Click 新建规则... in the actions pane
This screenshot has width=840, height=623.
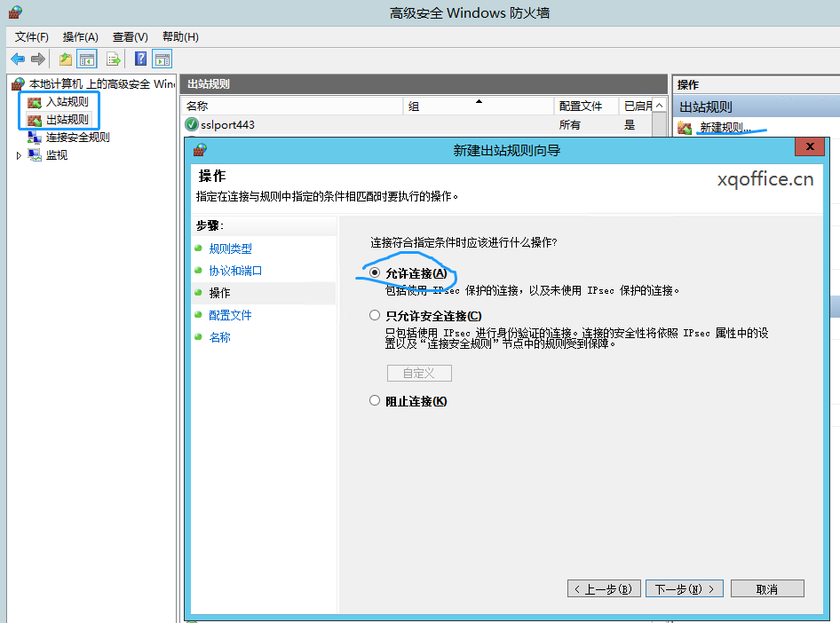(x=725, y=128)
